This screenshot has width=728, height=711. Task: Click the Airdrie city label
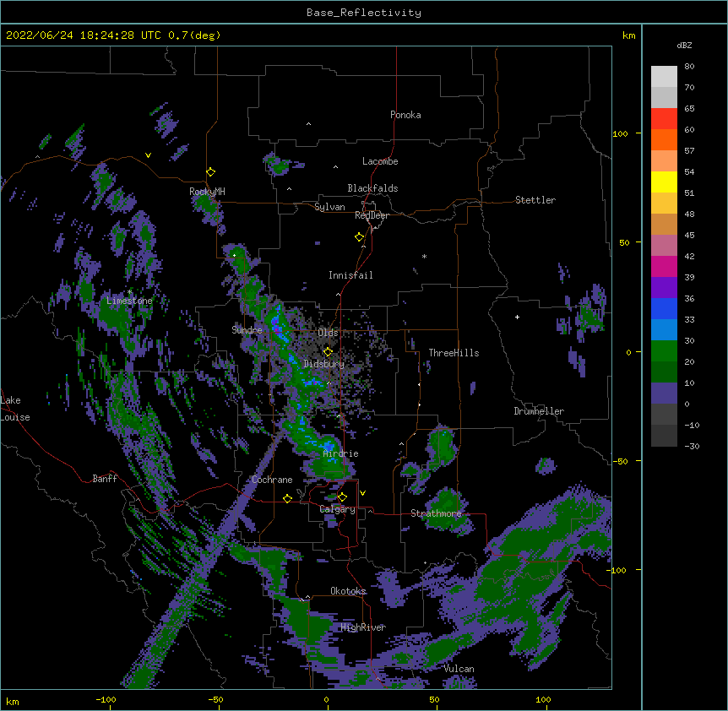point(341,453)
